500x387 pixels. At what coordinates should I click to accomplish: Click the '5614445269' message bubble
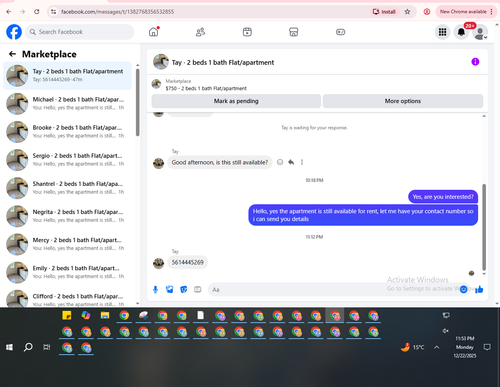pyautogui.click(x=187, y=262)
